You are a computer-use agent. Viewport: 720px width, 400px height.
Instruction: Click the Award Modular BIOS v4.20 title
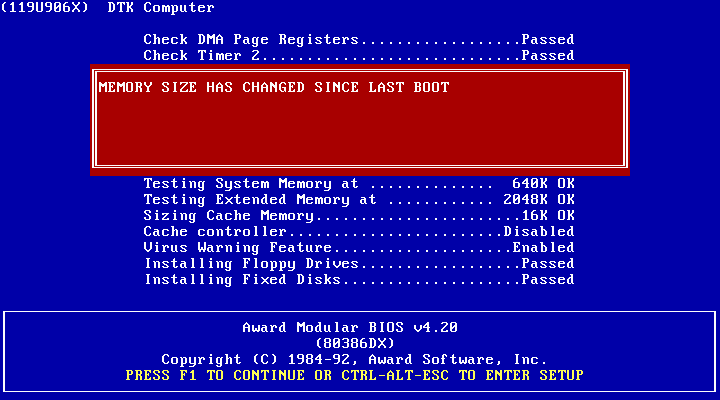coord(350,328)
